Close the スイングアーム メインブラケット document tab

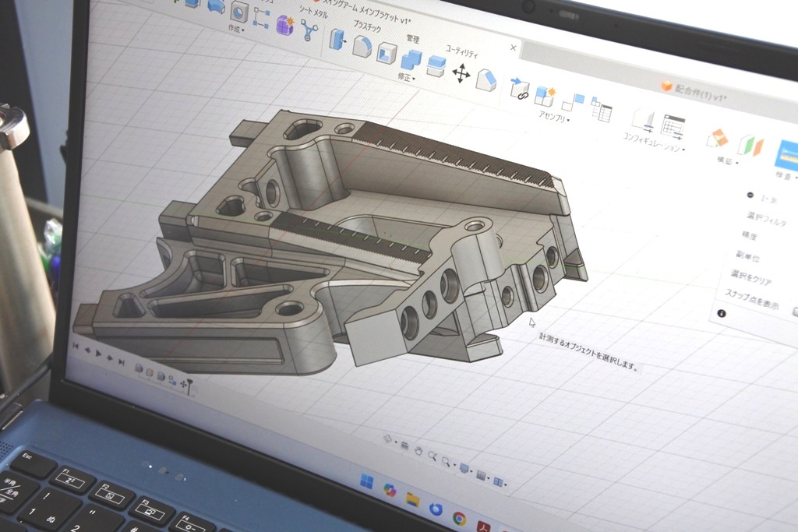[513, 48]
